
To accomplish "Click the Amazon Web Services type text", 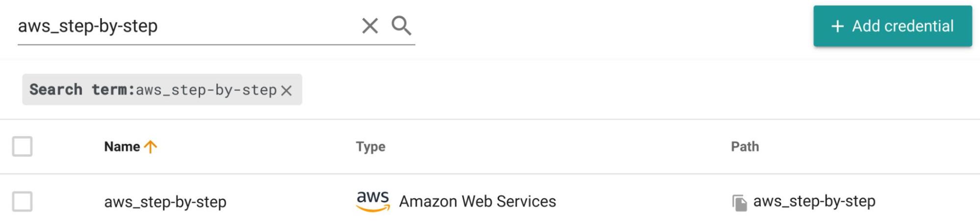I will [477, 201].
